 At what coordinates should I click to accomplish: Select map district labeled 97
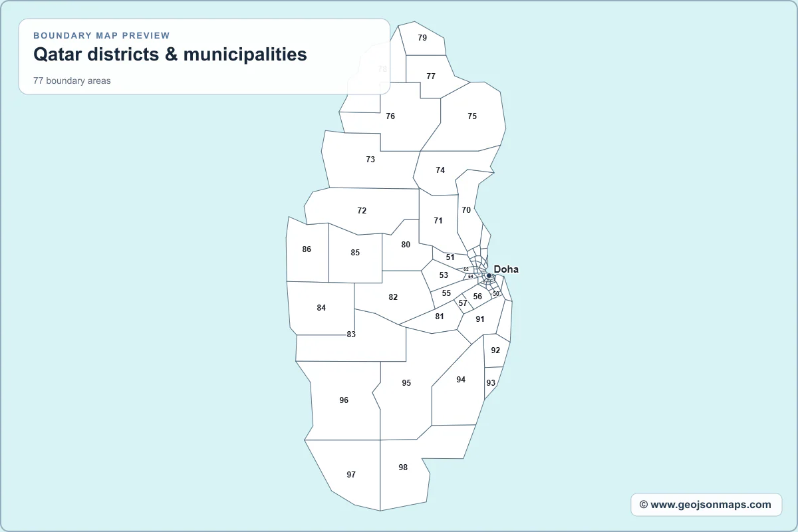(x=351, y=475)
